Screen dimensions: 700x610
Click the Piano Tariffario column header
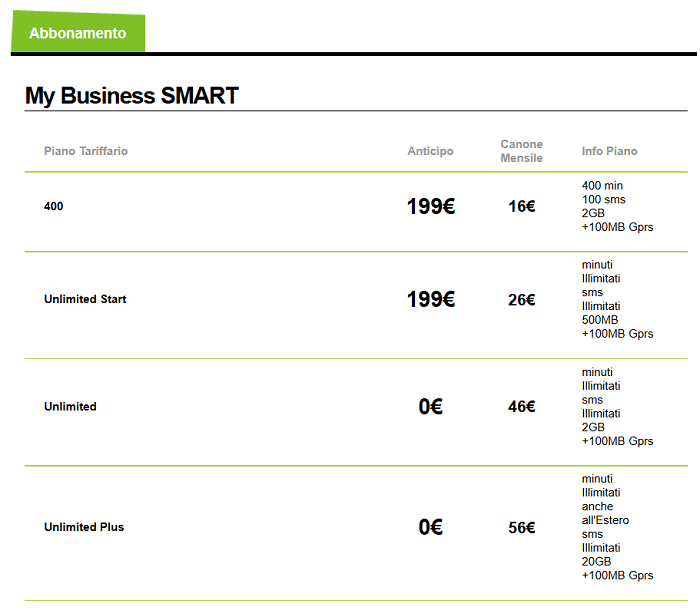pos(86,151)
